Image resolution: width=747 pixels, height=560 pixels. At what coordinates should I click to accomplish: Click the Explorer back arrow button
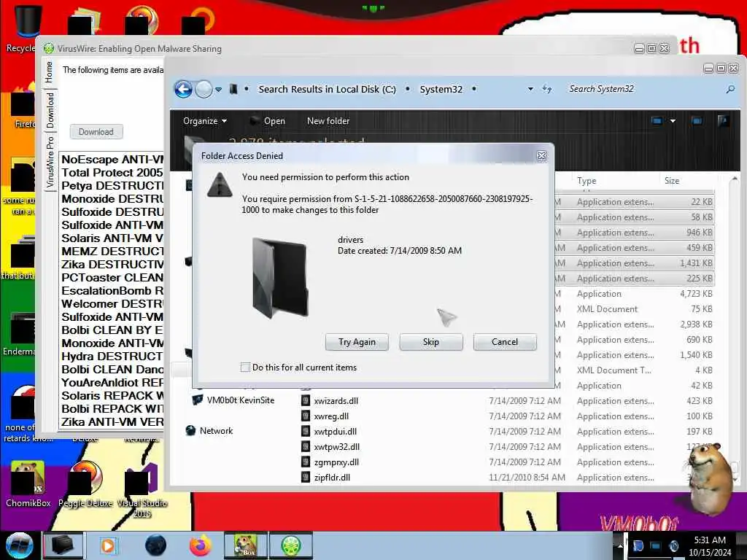pyautogui.click(x=183, y=89)
